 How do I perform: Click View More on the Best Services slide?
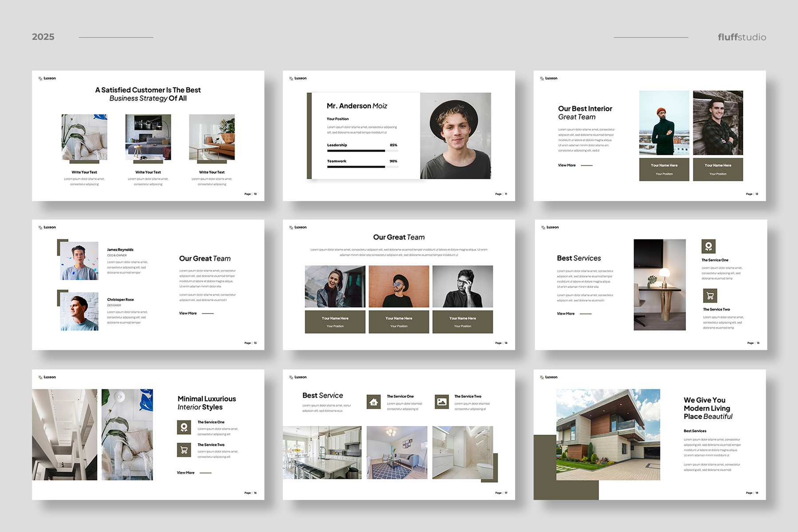[566, 314]
